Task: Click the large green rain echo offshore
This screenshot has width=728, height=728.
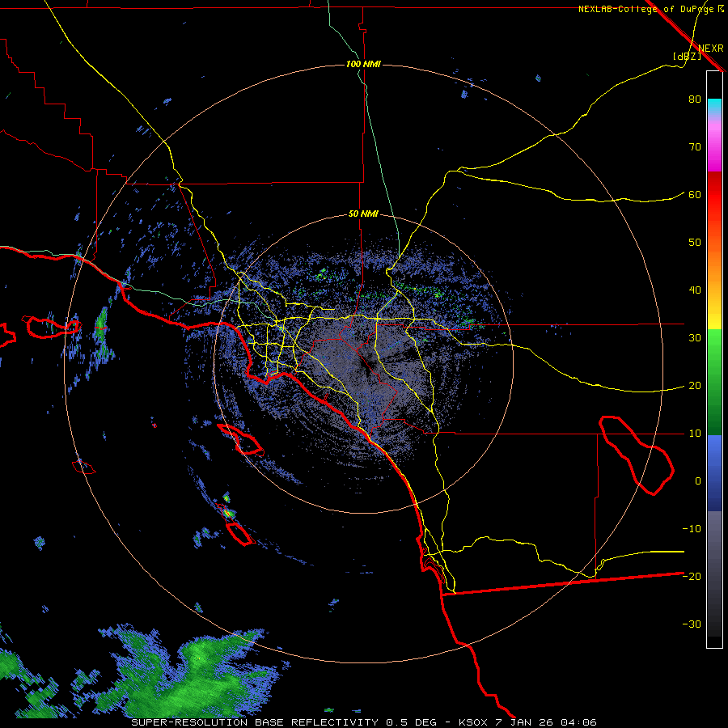Action: pos(190,673)
